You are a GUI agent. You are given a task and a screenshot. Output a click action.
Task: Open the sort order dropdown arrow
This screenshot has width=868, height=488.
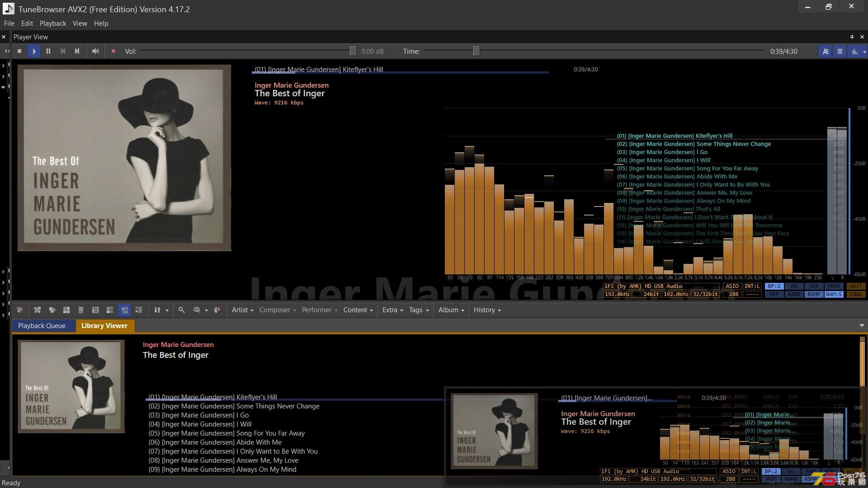(167, 310)
